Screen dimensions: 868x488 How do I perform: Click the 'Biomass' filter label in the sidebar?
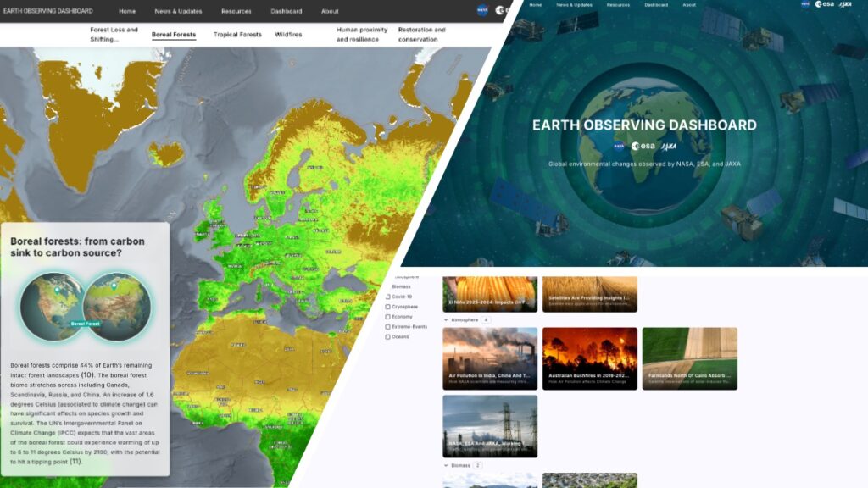click(401, 286)
